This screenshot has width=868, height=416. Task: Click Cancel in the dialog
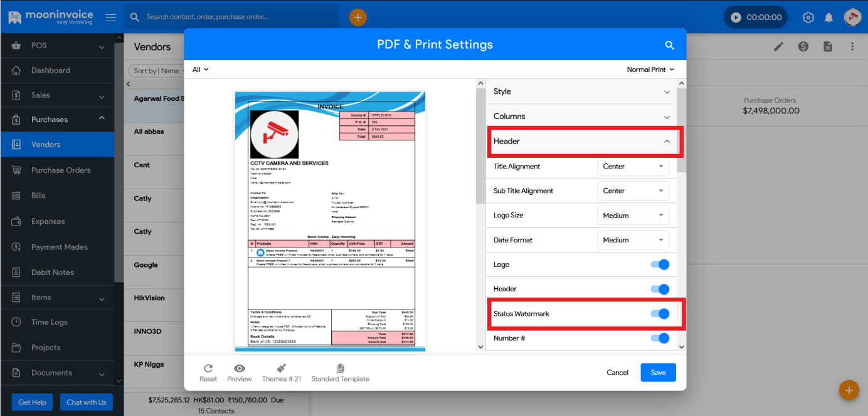617,372
